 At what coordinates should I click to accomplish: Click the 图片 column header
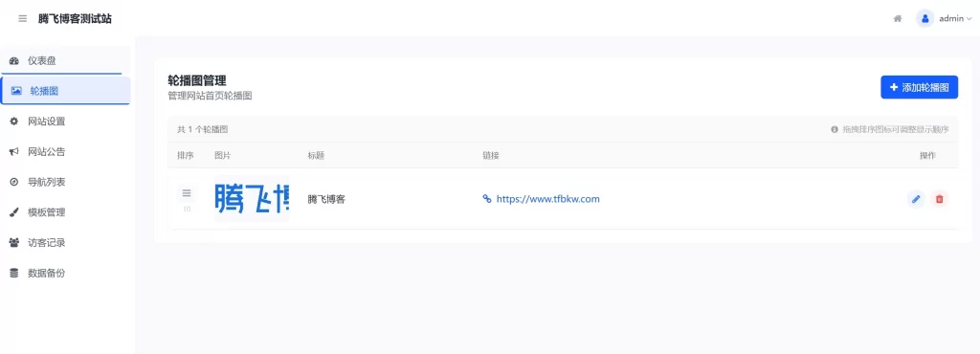pos(222,155)
